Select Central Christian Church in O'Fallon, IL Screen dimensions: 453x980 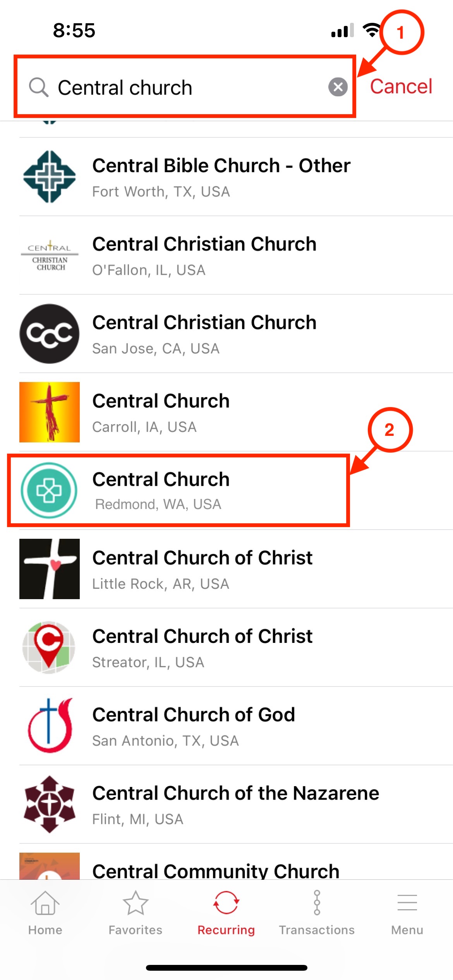[x=204, y=255]
